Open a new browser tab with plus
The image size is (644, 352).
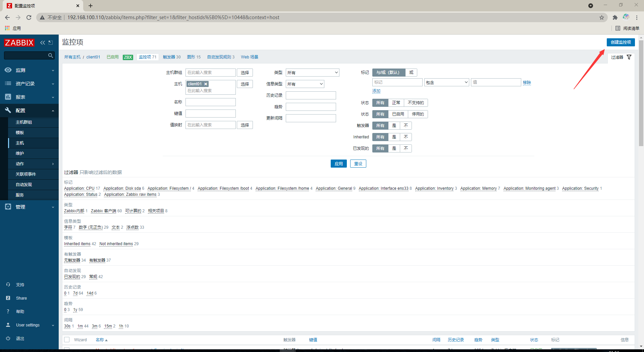(91, 6)
